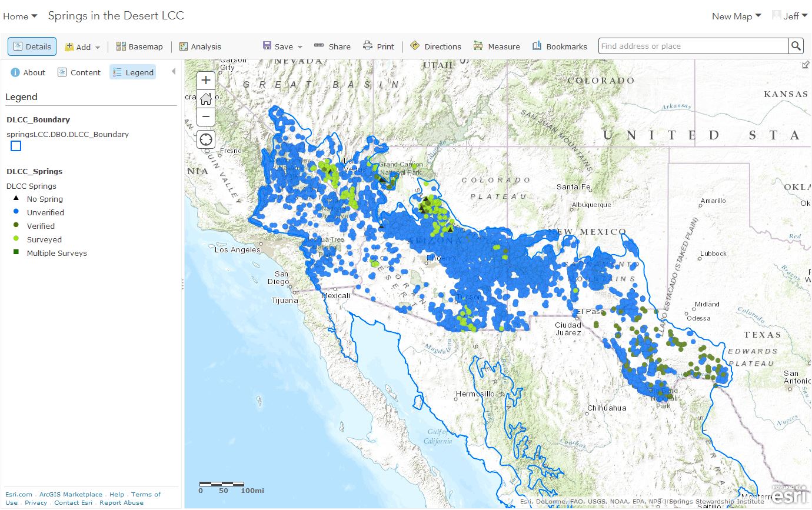Viewport: 812px width, 510px height.
Task: Click the Unverified blue dot symbol
Action: (x=16, y=212)
